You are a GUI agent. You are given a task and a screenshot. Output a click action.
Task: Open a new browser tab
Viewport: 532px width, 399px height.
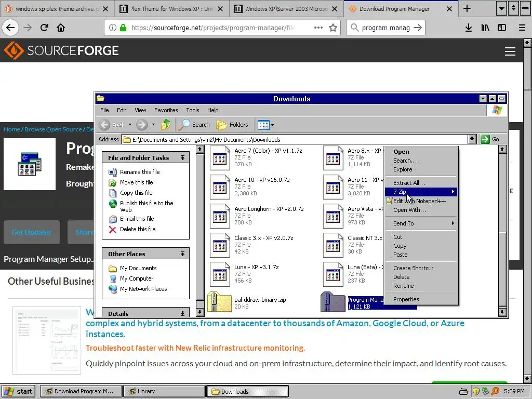click(x=467, y=8)
